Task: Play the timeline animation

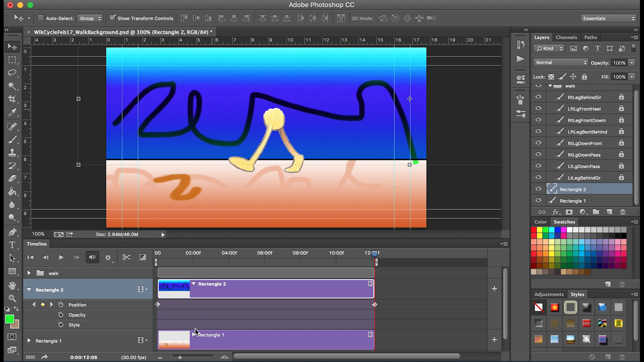Action: pos(61,257)
